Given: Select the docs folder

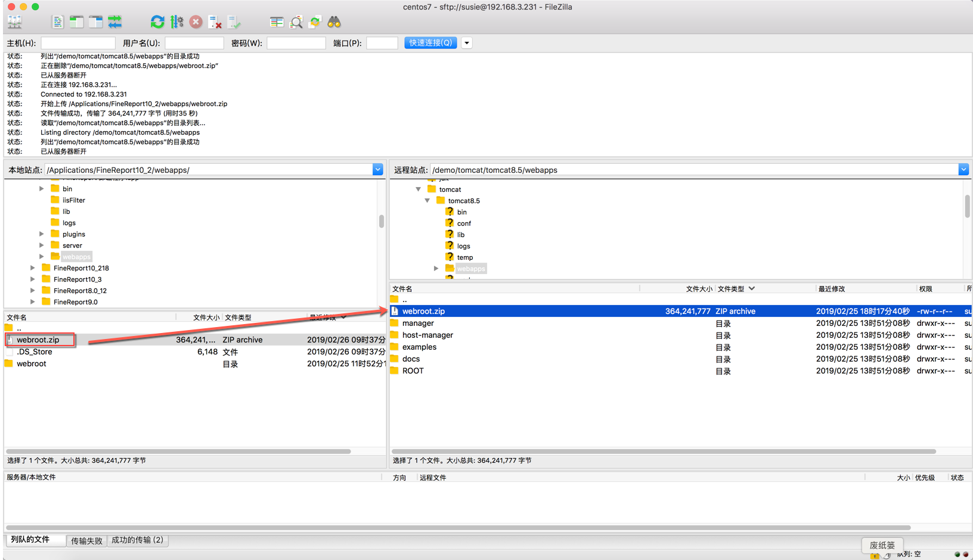Looking at the screenshot, I should (681, 359).
